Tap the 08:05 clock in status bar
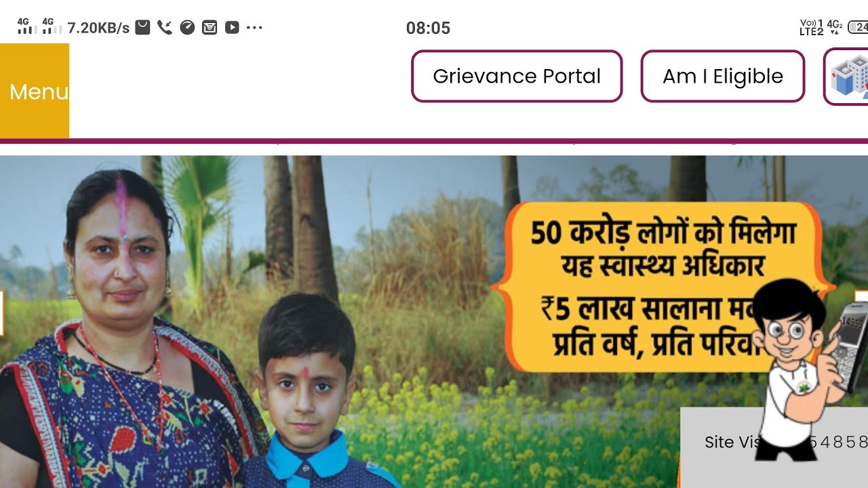868x488 pixels. (x=428, y=28)
